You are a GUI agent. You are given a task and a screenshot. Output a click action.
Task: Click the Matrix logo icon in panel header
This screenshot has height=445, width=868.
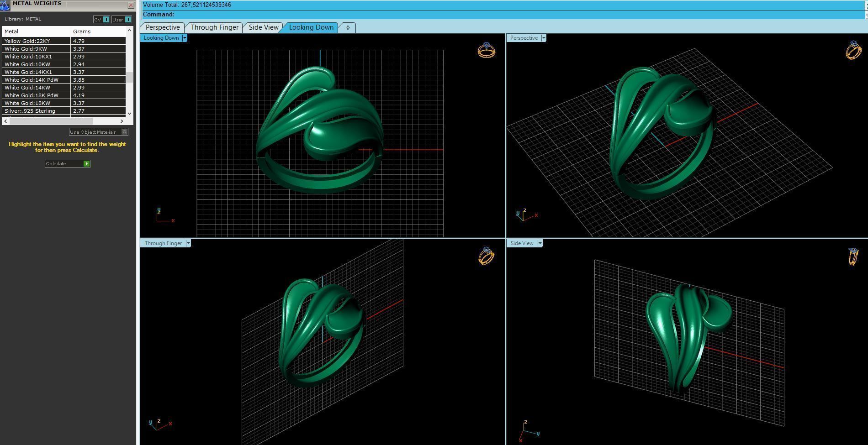5,5
